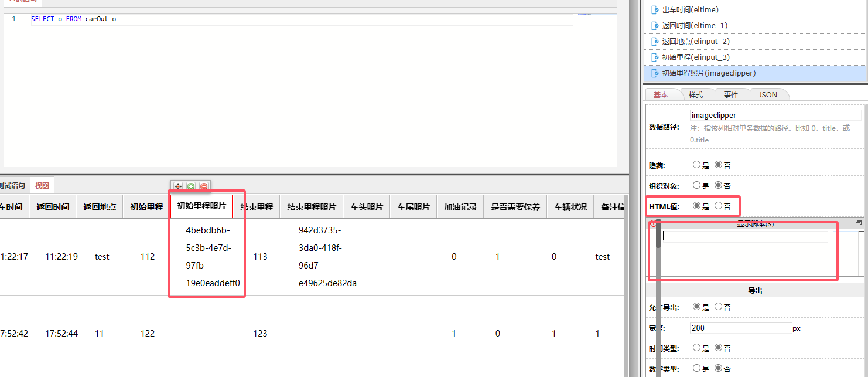
Task: Set HTML值 to 否
Action: point(719,206)
